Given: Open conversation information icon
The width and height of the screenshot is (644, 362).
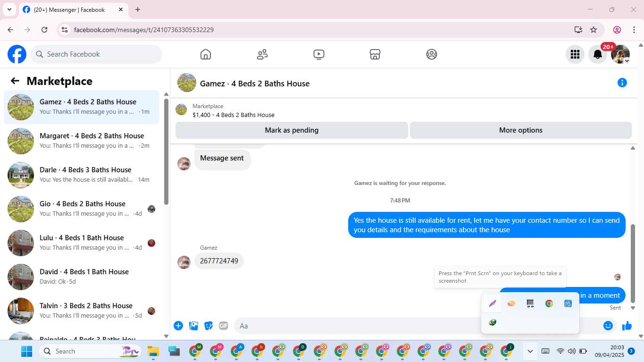Looking at the screenshot, I should [622, 83].
